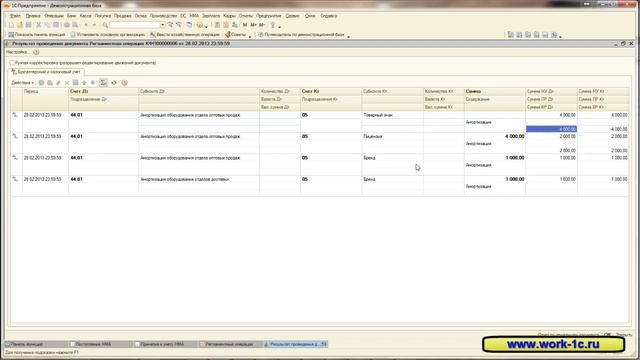Click the New document toolbar icon

[11, 25]
